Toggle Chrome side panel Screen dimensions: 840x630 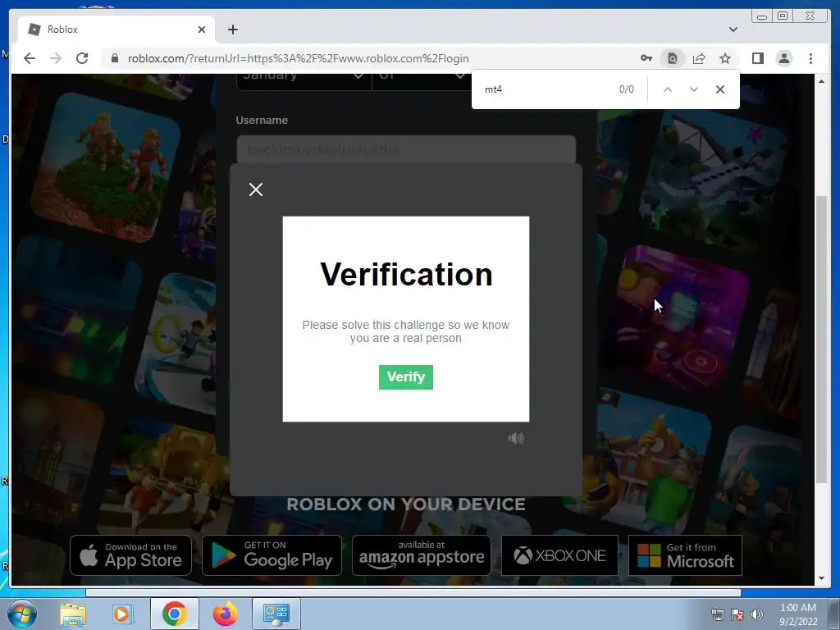(757, 58)
